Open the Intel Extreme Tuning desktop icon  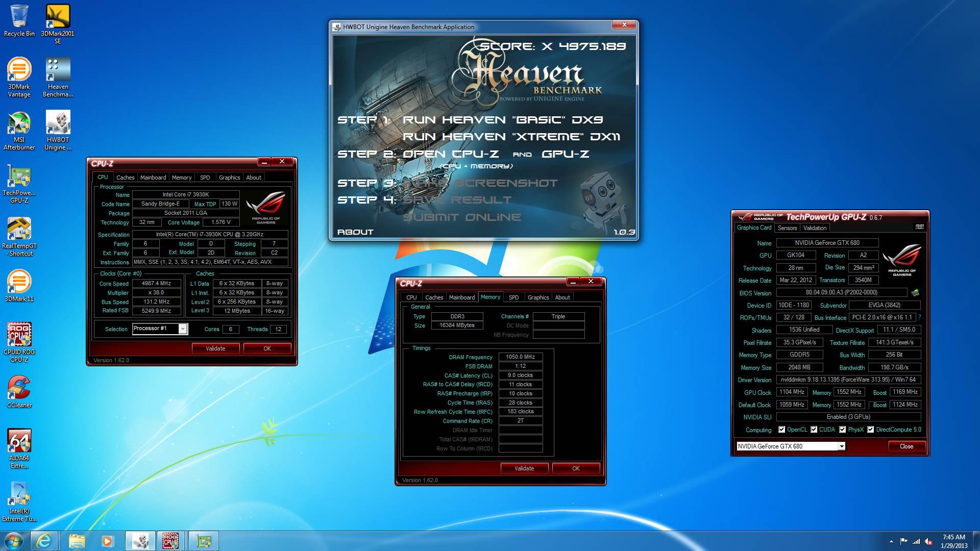coord(19,502)
